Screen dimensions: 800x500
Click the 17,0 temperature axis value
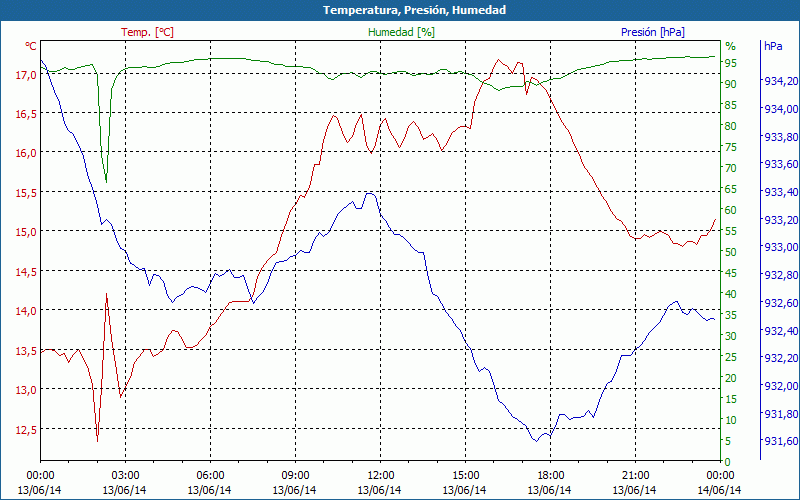coord(25,74)
